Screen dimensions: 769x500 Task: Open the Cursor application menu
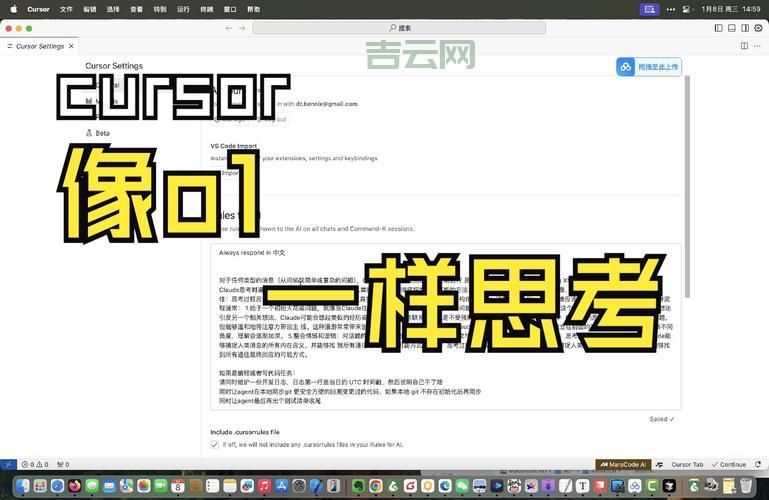pos(38,9)
